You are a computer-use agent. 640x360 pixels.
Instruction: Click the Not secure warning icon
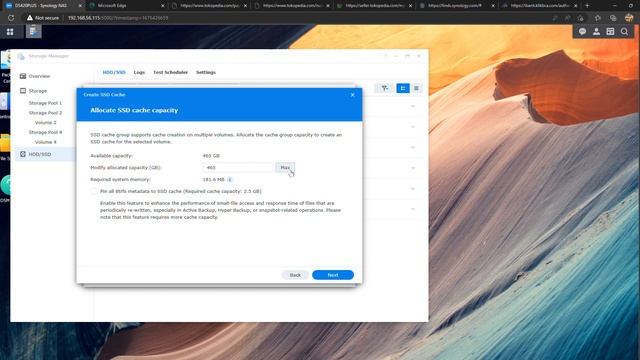click(30, 18)
